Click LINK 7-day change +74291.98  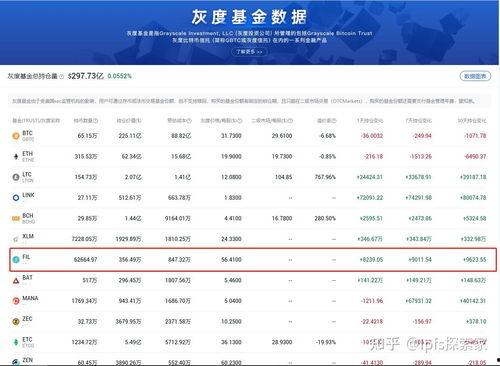click(x=418, y=198)
